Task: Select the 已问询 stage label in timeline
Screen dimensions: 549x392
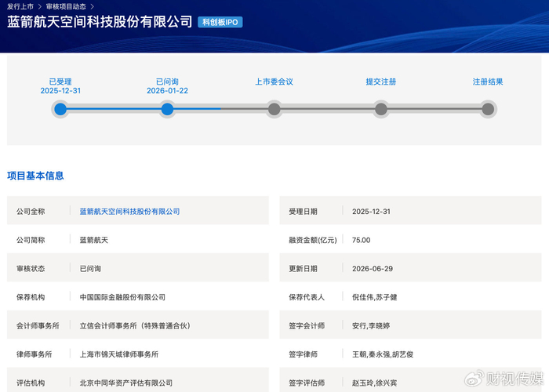Action: click(167, 82)
